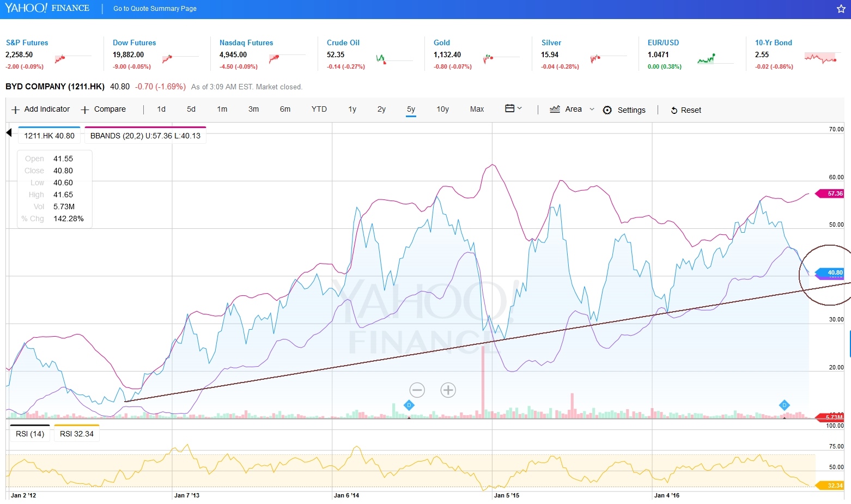
Task: Click BYD COMPANY (1211.HK) title
Action: (x=55, y=87)
